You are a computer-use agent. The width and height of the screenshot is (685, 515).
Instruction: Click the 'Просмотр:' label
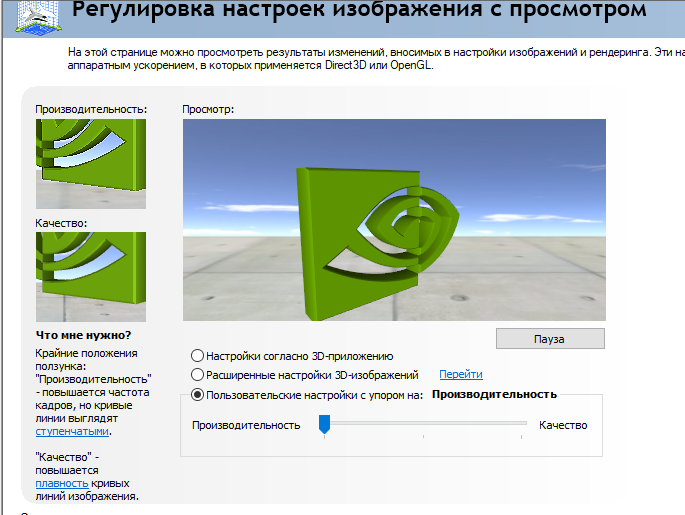[208, 109]
